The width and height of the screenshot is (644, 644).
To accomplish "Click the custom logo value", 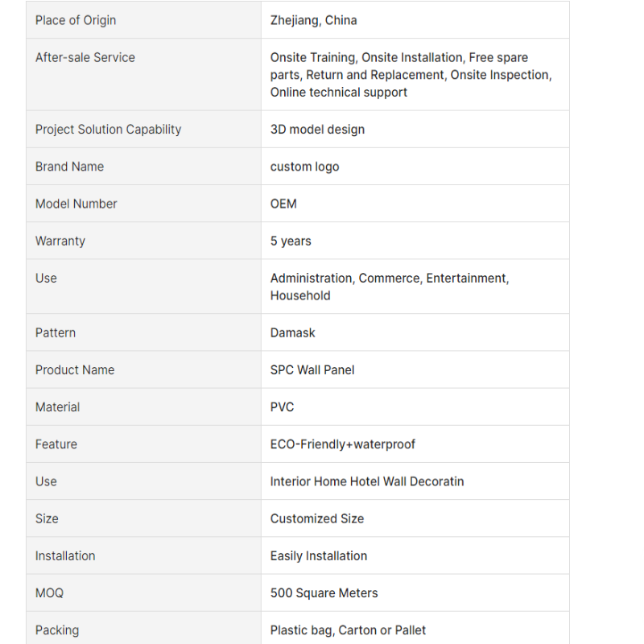I will 304,167.
